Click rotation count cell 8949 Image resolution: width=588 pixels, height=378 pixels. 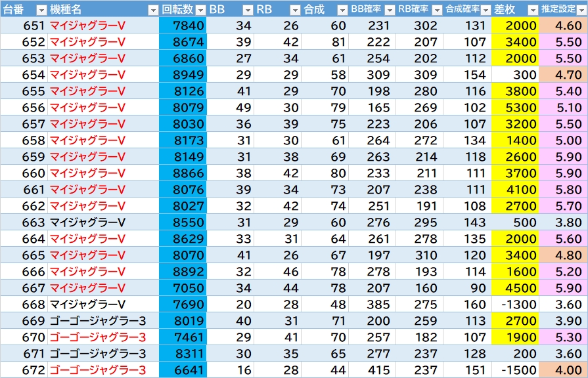(183, 75)
